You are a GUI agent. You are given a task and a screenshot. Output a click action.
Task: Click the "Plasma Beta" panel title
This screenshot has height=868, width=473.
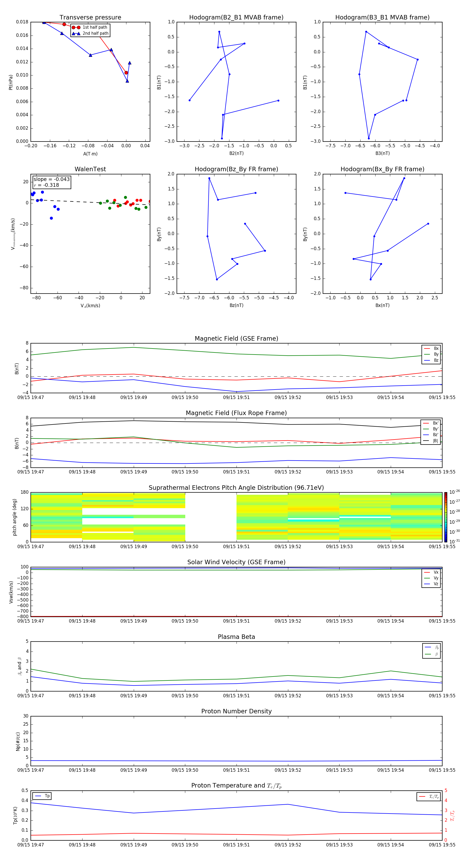[x=236, y=637]
